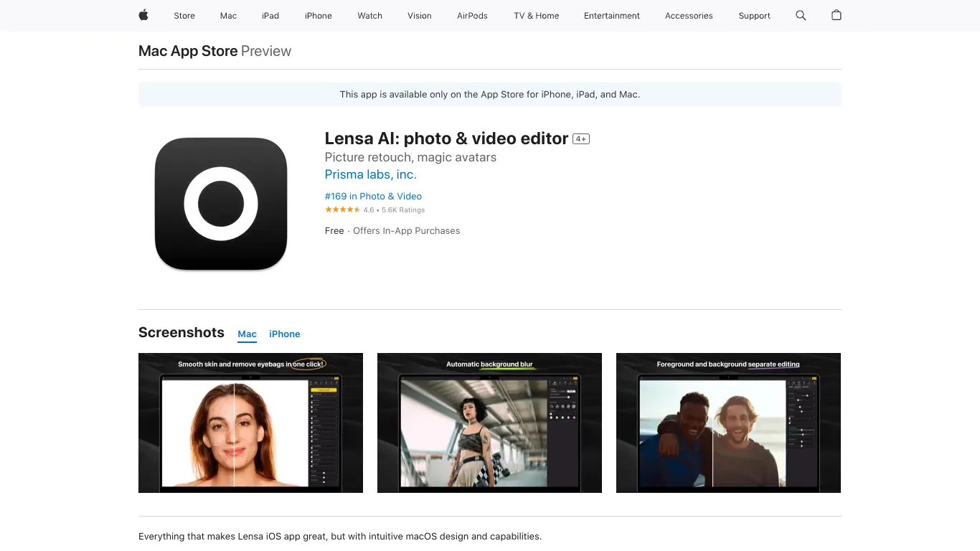Open the Mac menu item

tap(228, 16)
